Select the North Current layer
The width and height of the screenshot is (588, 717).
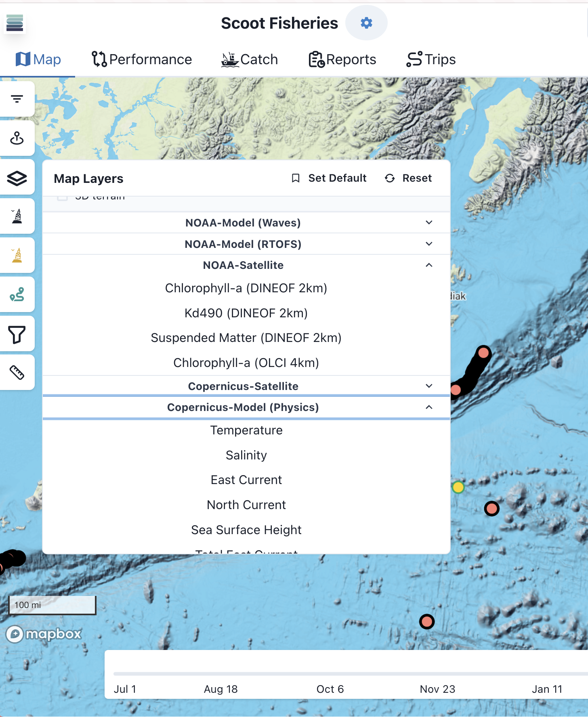pyautogui.click(x=246, y=505)
